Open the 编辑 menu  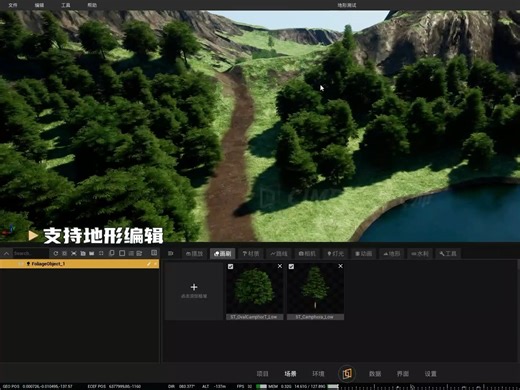pyautogui.click(x=39, y=5)
